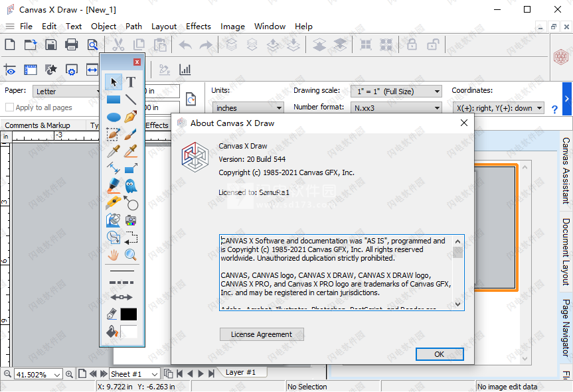This screenshot has height=392, width=573.
Task: Click the blue question mark help button
Action: click(554, 109)
